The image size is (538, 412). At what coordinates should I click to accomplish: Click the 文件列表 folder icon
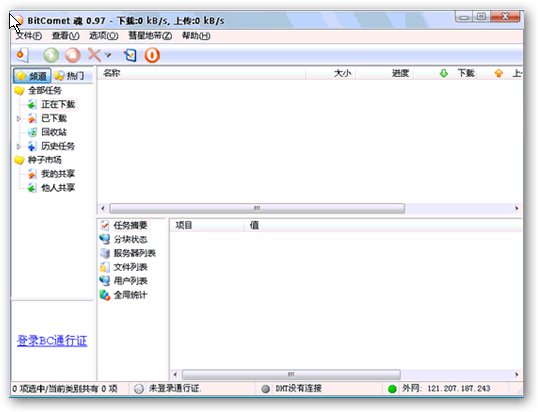[x=105, y=267]
